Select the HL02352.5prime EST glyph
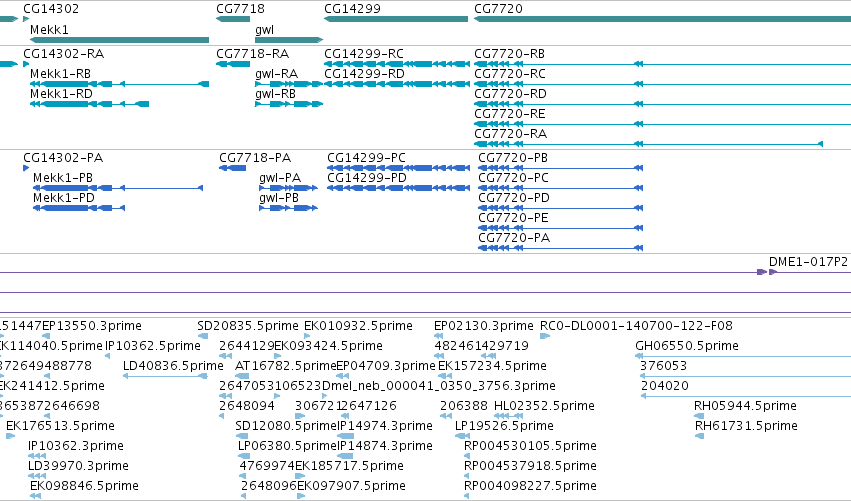Screen dimensions: 851x501 509,416
